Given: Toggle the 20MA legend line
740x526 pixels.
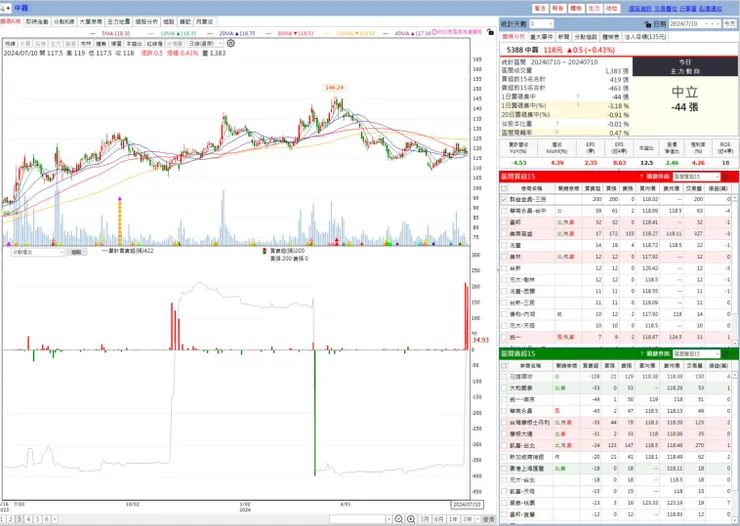Looking at the screenshot, I should 231,33.
